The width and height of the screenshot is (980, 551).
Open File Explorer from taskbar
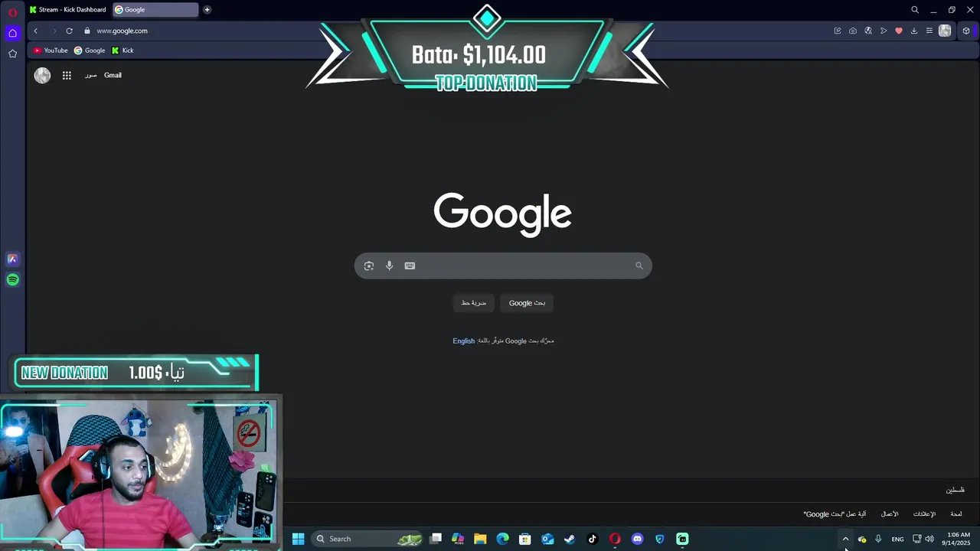[480, 539]
